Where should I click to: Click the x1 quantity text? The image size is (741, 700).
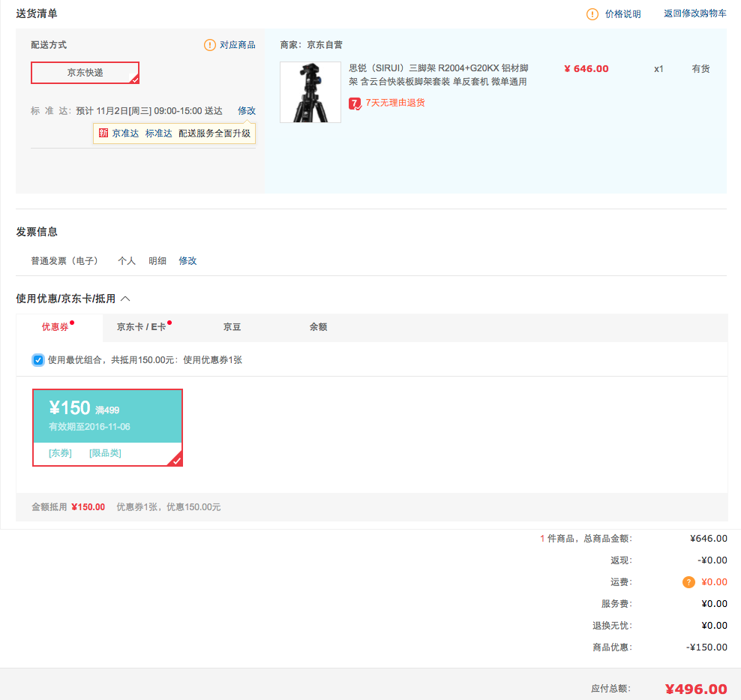pyautogui.click(x=658, y=70)
